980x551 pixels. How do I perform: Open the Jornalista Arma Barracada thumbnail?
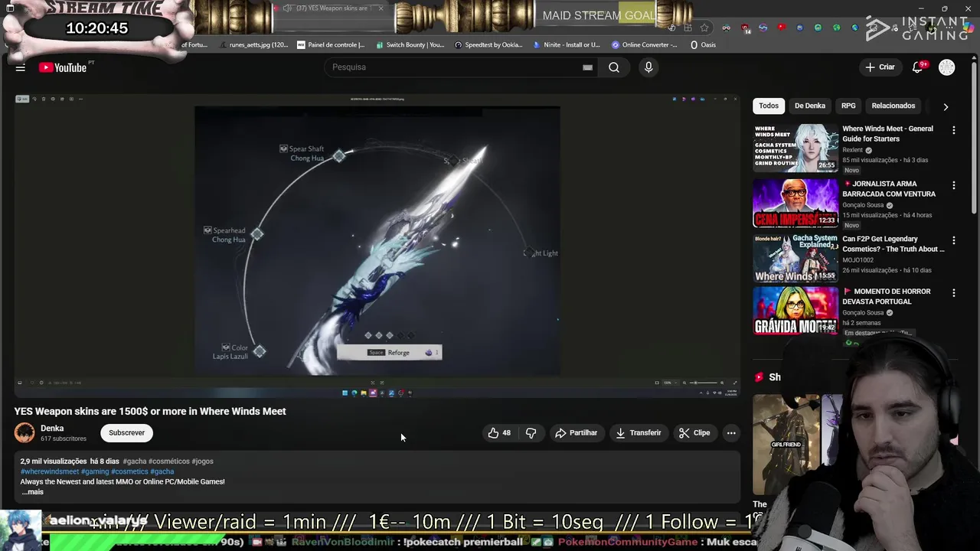(795, 203)
